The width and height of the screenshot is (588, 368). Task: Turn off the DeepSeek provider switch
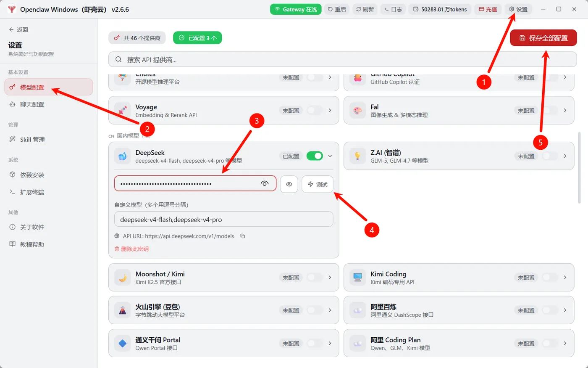click(315, 156)
